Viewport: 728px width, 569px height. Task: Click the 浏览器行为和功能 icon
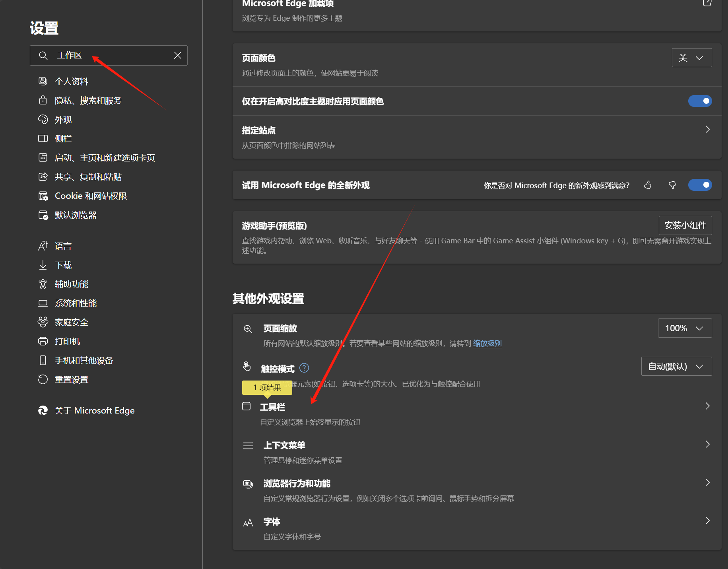pos(248,484)
